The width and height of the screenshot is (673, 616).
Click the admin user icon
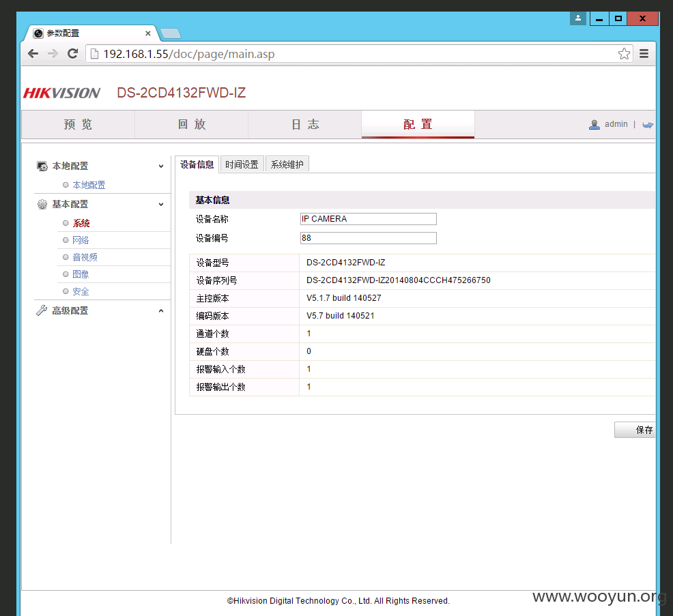click(x=594, y=124)
